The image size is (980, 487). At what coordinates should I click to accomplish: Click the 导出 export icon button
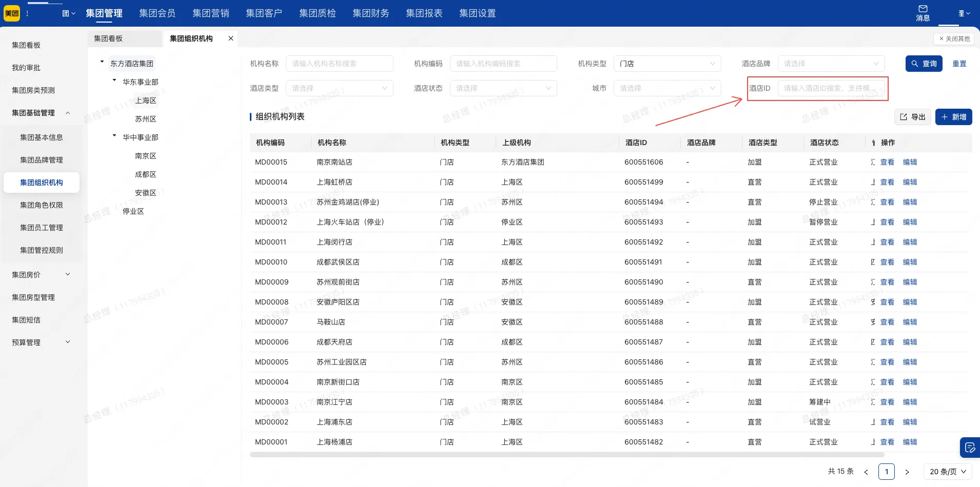click(x=912, y=117)
